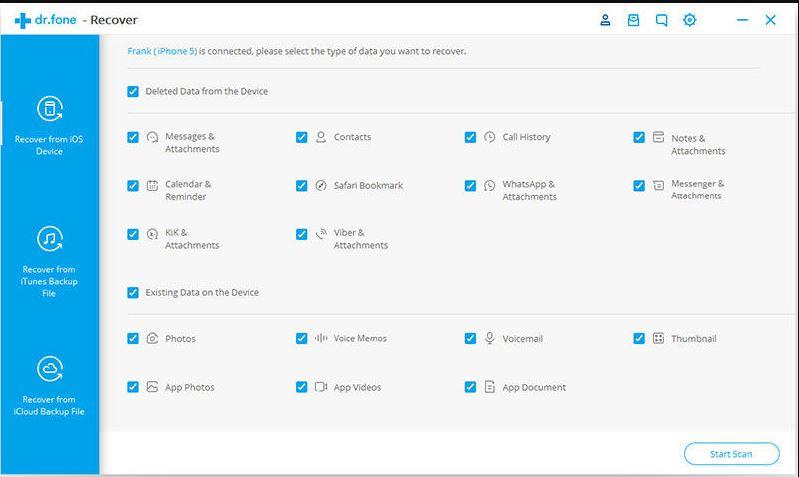The image size is (799, 477).
Task: Click the Contacts text label
Action: coord(352,137)
